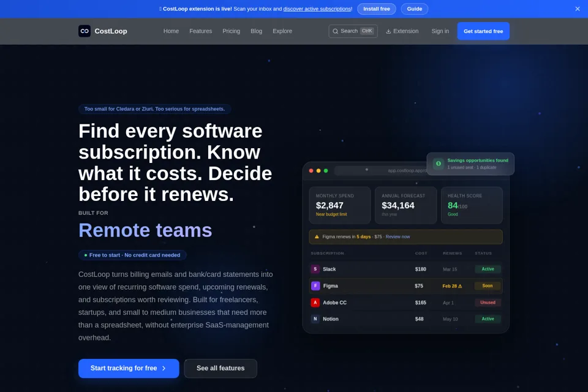Open the Explore nav item
This screenshot has width=588, height=392.
click(x=282, y=31)
